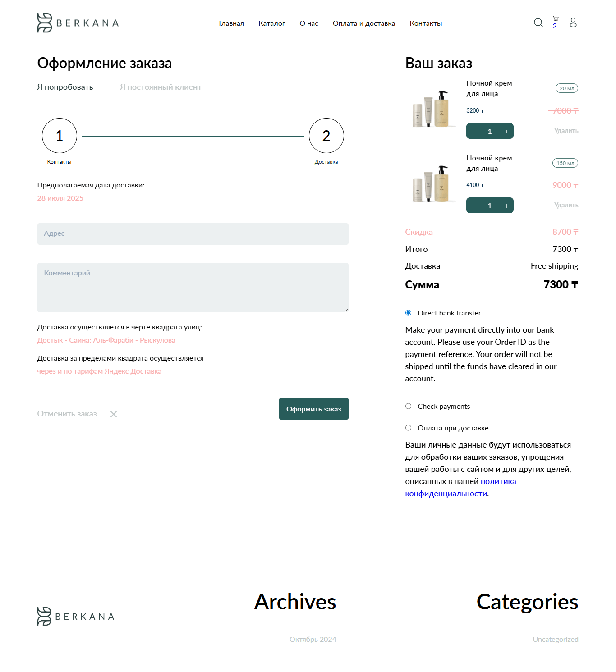
Task: Select Direct bank transfer payment
Action: point(409,313)
